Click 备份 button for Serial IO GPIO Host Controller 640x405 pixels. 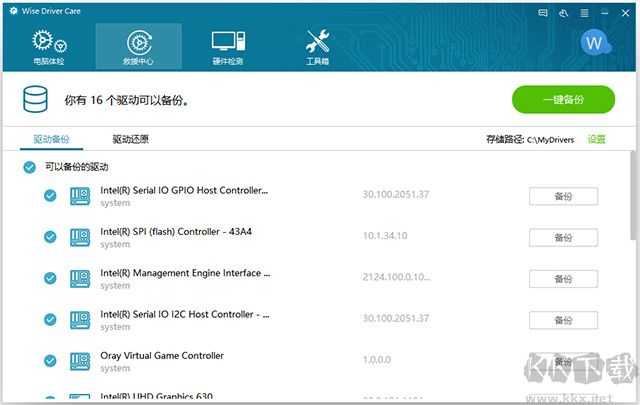coord(563,196)
